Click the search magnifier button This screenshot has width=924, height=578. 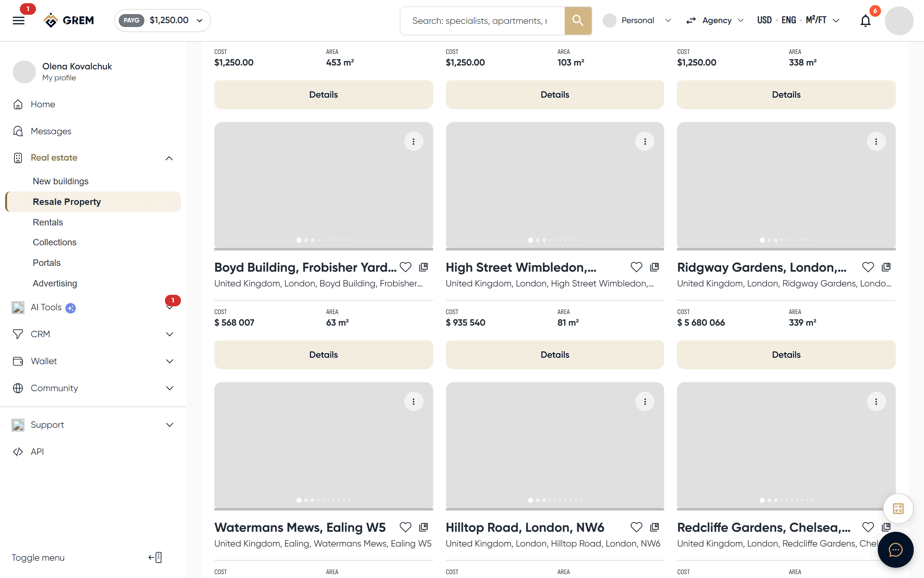tap(578, 21)
